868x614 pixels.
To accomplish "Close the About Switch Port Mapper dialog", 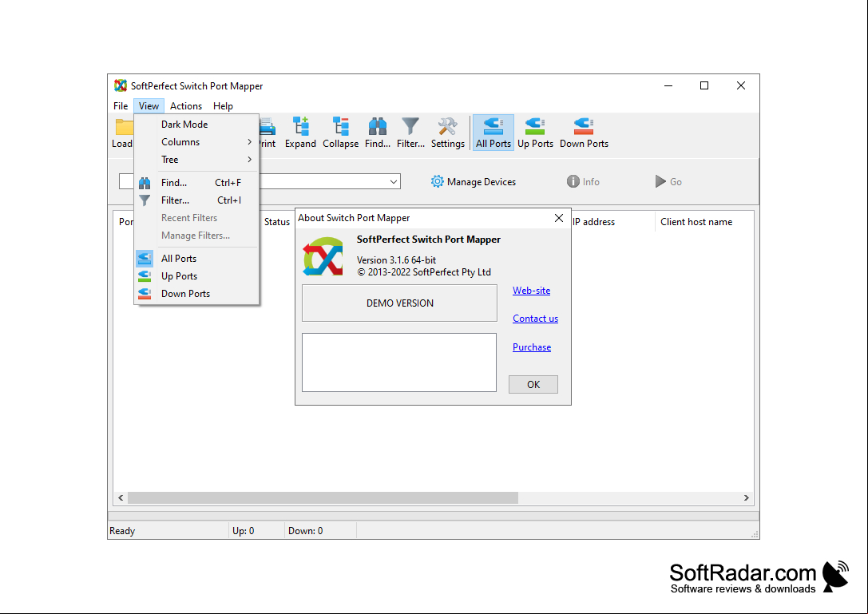I will tap(559, 218).
